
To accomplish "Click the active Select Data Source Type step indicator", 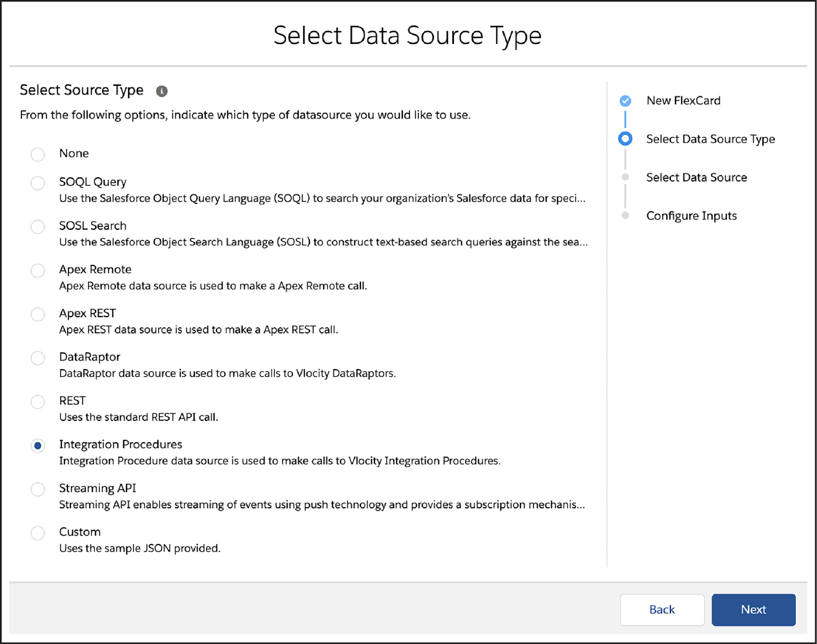I will tap(625, 138).
